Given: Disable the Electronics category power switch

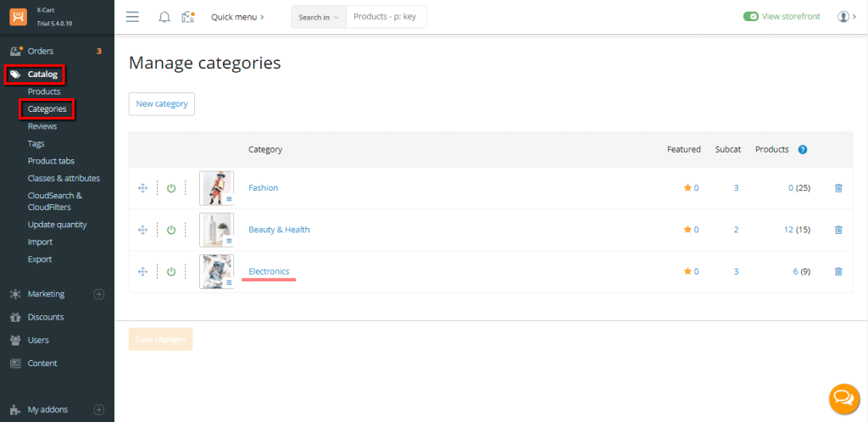Looking at the screenshot, I should [171, 271].
